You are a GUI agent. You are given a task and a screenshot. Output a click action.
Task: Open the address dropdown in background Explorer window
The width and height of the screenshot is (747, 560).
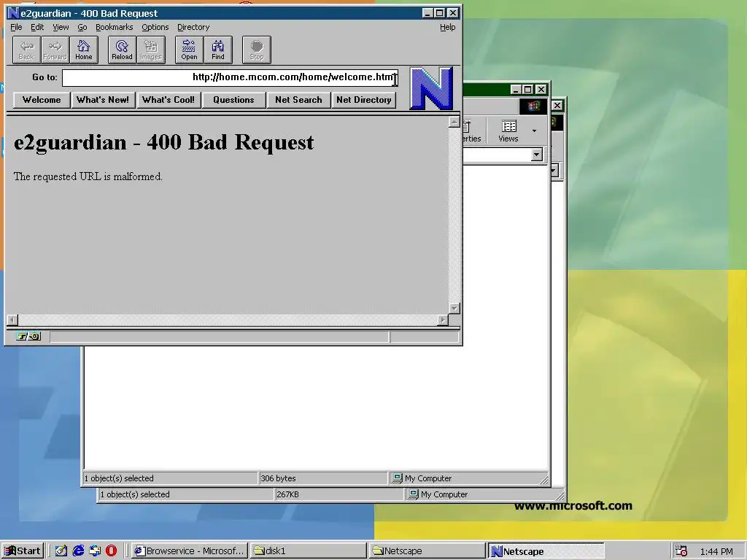coord(537,155)
